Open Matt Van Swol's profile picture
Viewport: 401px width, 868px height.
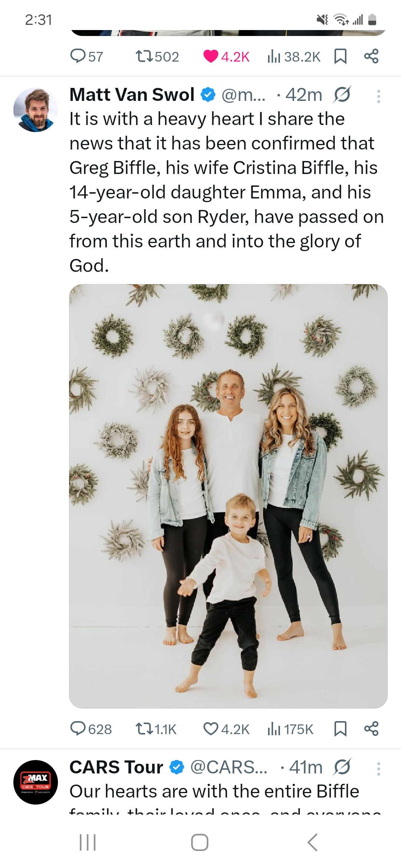[x=36, y=110]
